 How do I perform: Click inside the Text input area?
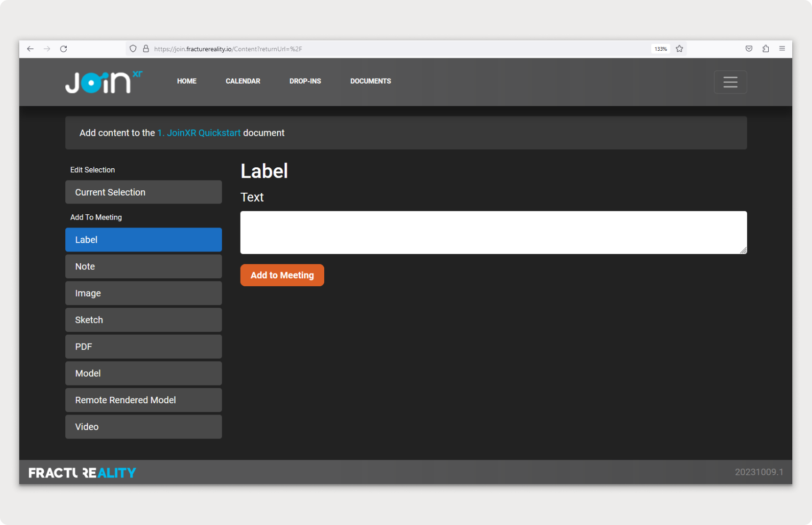click(493, 232)
